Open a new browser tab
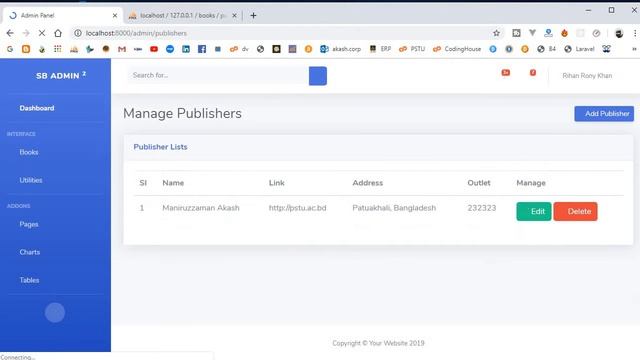640x360 pixels. [x=253, y=15]
